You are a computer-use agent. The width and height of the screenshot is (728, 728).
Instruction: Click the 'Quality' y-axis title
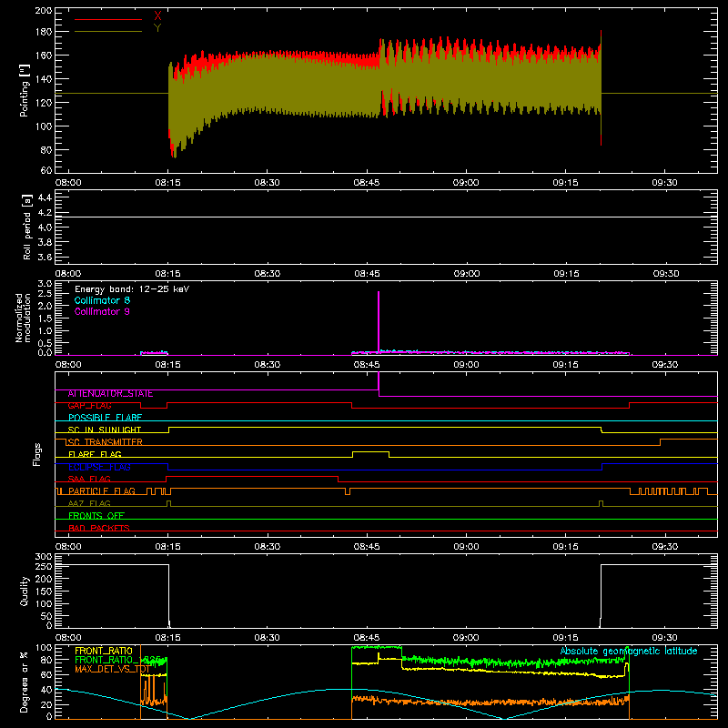point(25,591)
